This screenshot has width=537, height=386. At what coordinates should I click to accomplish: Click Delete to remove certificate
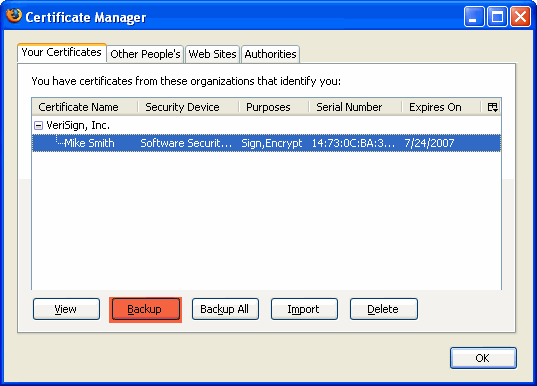[384, 309]
